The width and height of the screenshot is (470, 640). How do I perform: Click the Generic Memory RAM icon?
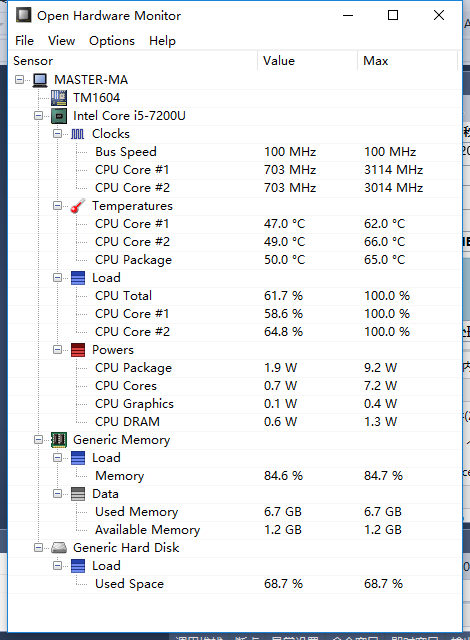tap(59, 440)
